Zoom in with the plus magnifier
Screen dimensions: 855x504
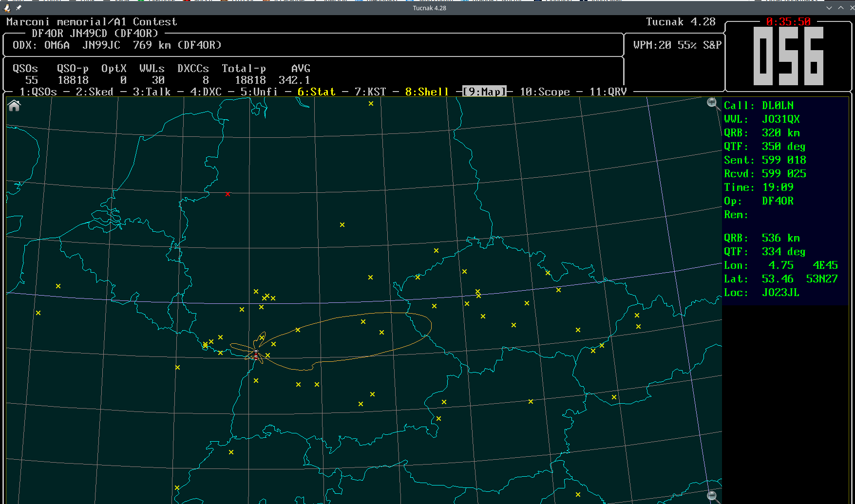712,102
